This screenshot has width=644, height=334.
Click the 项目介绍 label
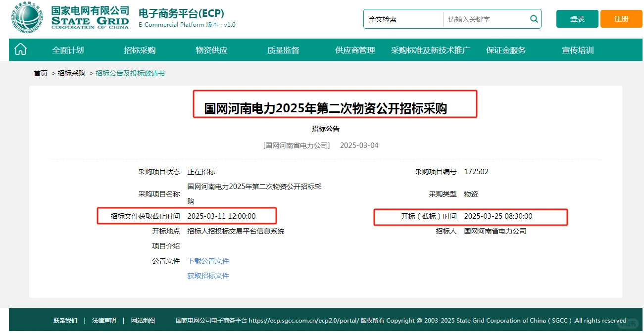pyautogui.click(x=166, y=246)
